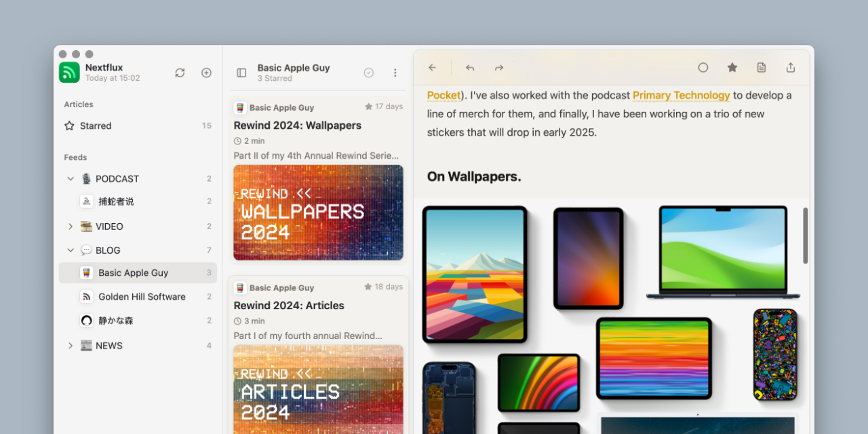
Task: Toggle read status circle in reader toolbar
Action: point(703,68)
